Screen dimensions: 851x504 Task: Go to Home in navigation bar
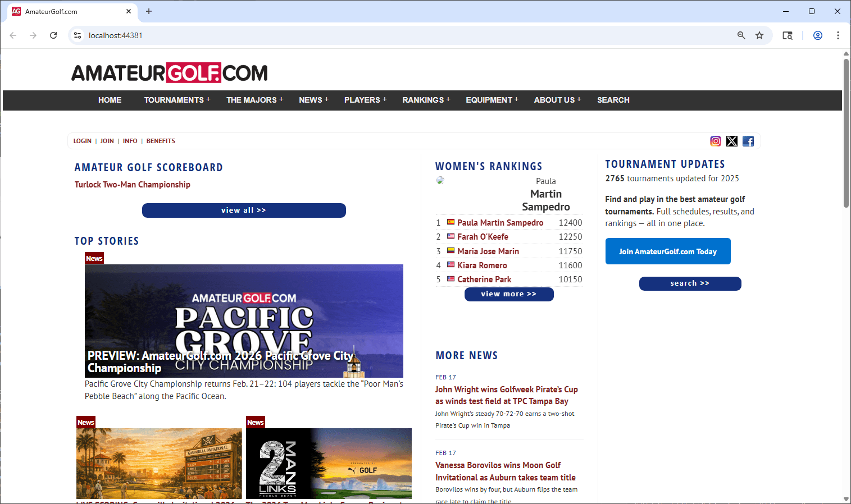pos(110,100)
